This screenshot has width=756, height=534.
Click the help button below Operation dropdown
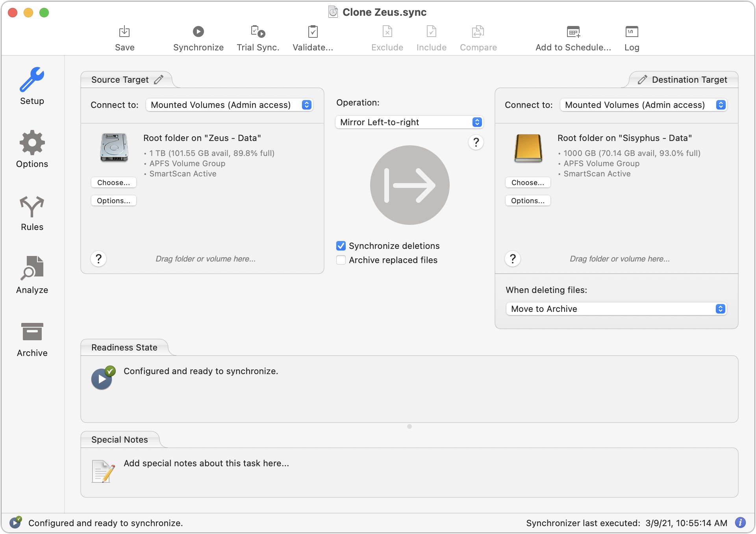click(476, 142)
